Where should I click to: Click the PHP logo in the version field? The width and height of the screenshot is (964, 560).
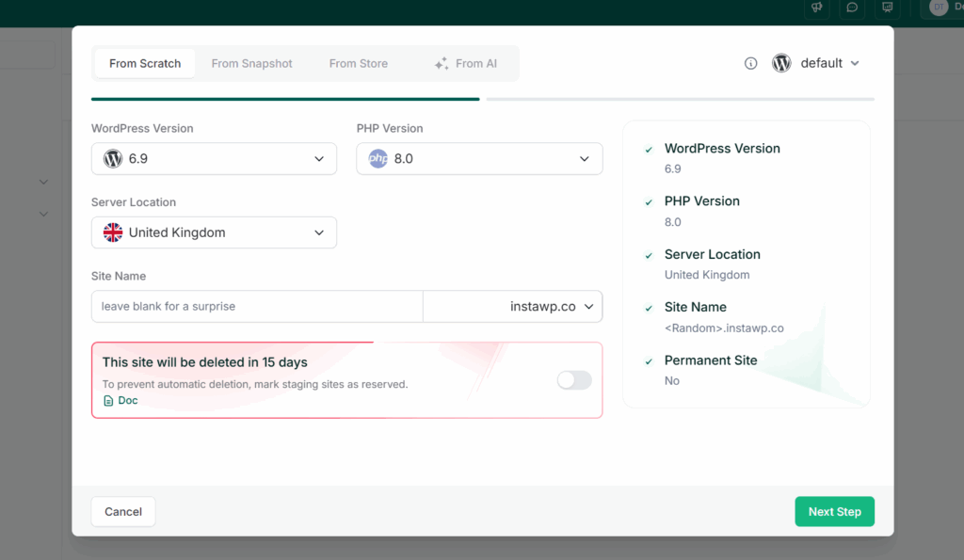pyautogui.click(x=378, y=158)
